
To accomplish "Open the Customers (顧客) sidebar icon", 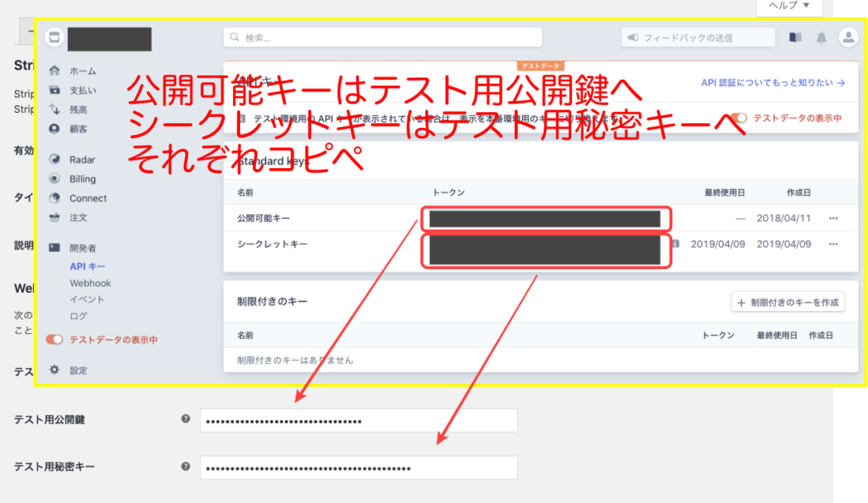I will (x=54, y=129).
